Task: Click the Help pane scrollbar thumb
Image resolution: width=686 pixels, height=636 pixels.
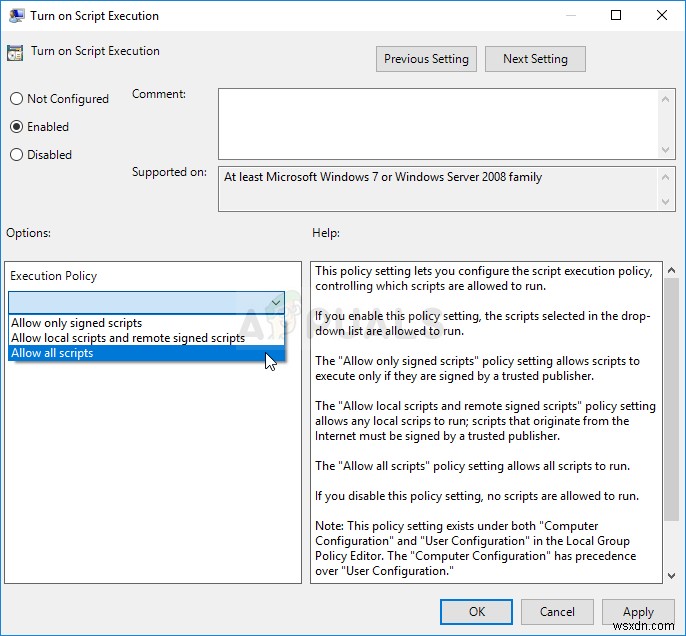Action: point(671,399)
